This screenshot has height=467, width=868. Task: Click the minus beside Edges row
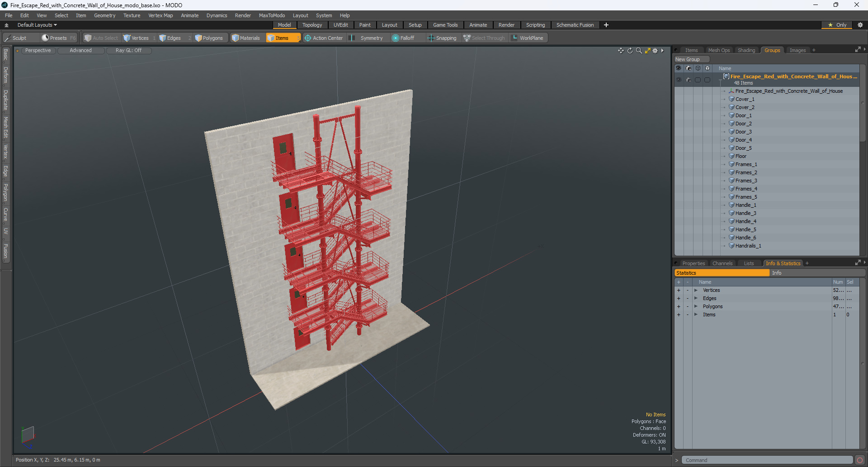pyautogui.click(x=688, y=298)
